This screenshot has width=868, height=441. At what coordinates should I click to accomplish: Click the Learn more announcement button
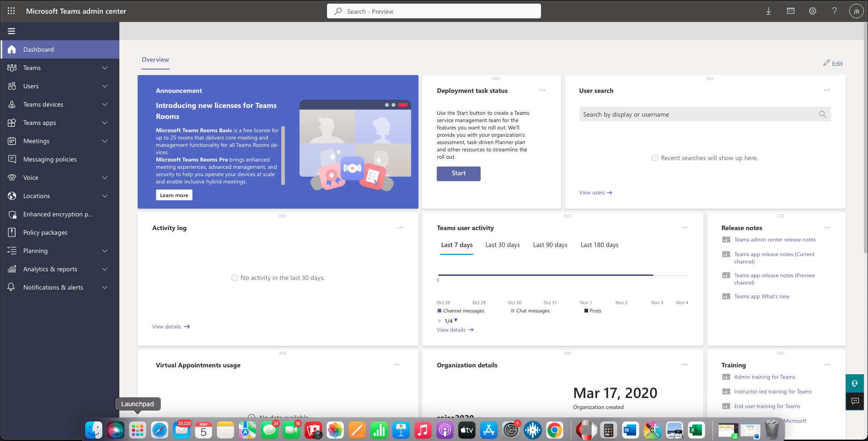[x=174, y=195]
